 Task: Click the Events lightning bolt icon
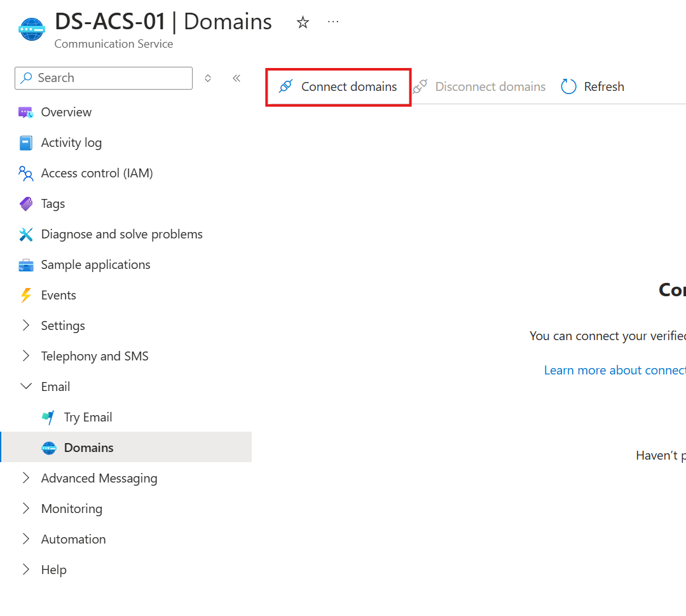click(25, 296)
